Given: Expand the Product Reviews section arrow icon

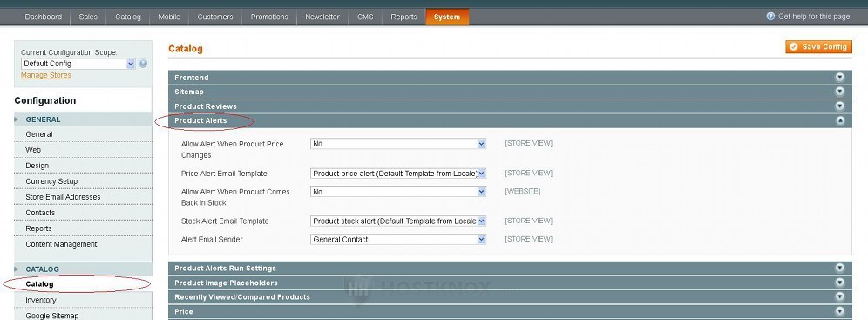Looking at the screenshot, I should pos(840,106).
